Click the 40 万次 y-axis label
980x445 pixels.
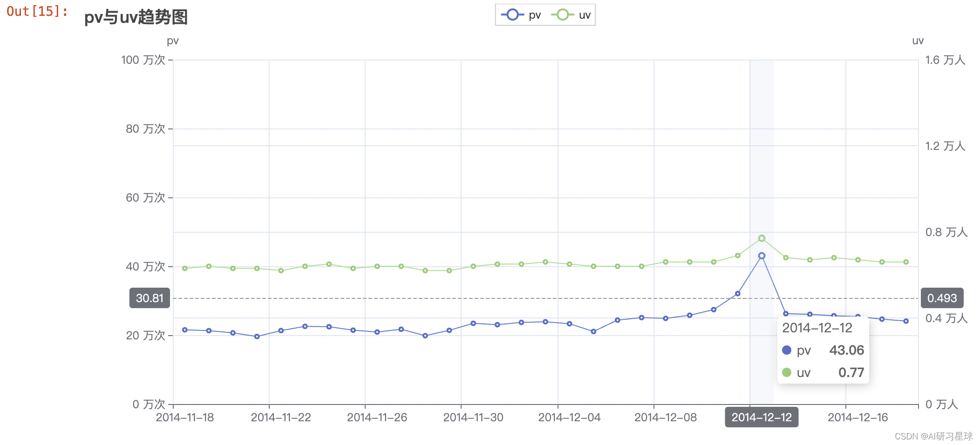[x=145, y=267]
